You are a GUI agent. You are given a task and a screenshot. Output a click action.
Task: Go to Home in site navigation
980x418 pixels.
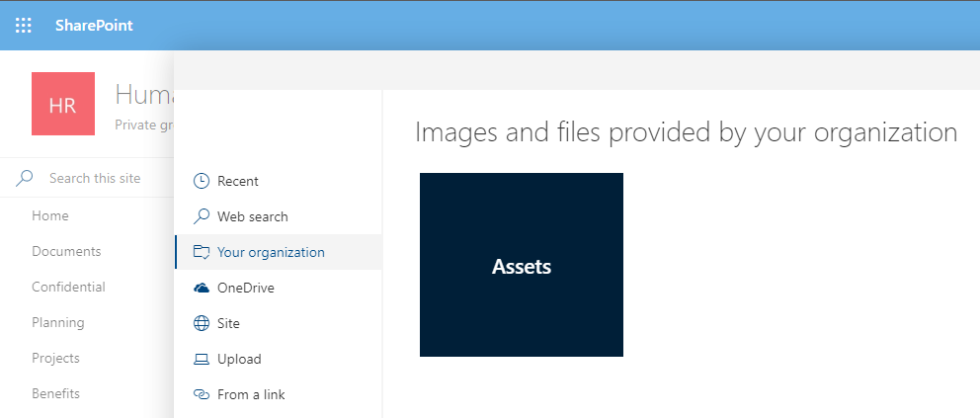point(50,215)
